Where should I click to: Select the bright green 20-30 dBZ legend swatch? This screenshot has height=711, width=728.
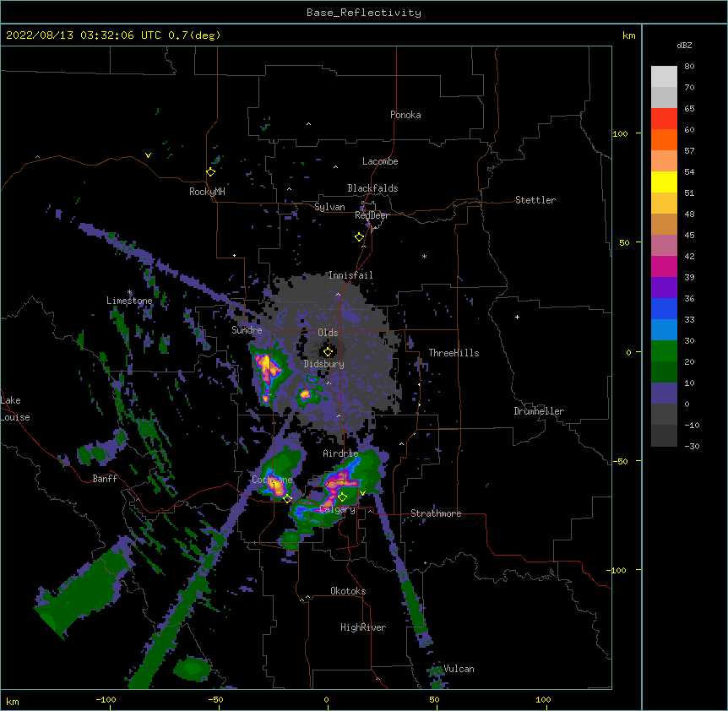pyautogui.click(x=664, y=351)
